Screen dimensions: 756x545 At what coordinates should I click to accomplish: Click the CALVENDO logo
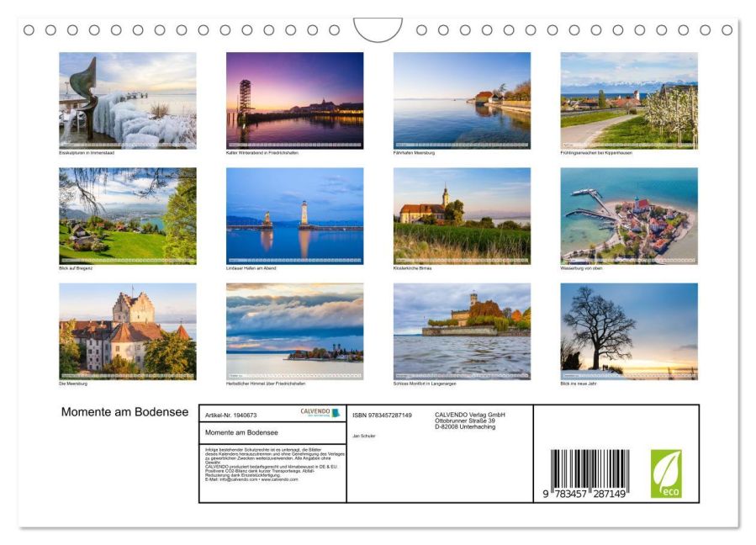coord(320,412)
